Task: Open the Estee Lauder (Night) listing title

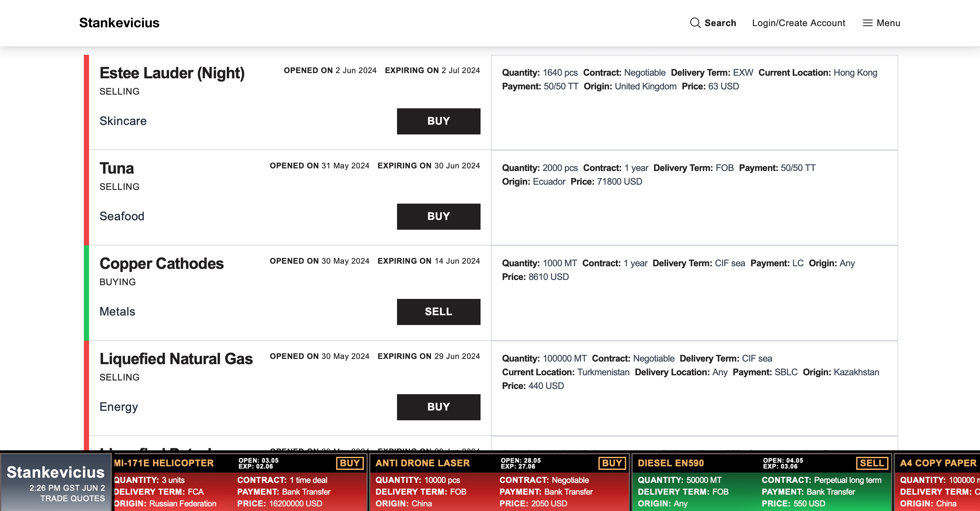Action: click(172, 73)
